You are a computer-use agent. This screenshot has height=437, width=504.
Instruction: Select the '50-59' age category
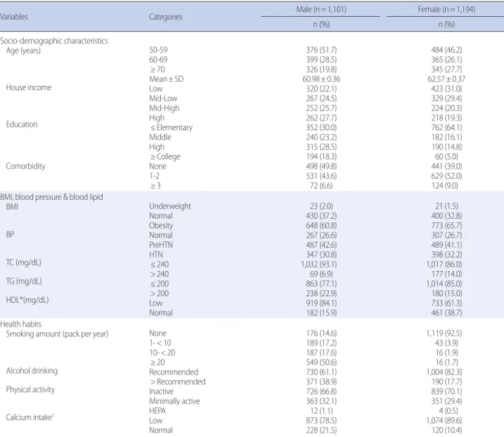158,50
